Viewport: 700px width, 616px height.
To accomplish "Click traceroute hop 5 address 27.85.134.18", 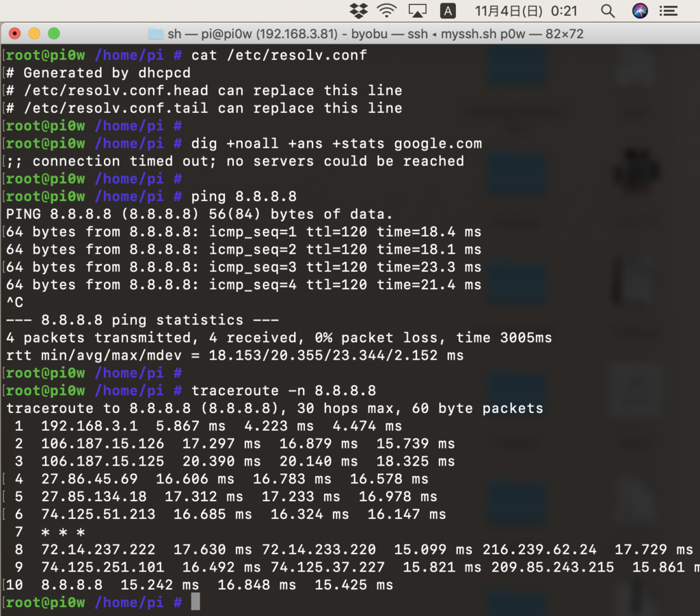I will point(94,496).
